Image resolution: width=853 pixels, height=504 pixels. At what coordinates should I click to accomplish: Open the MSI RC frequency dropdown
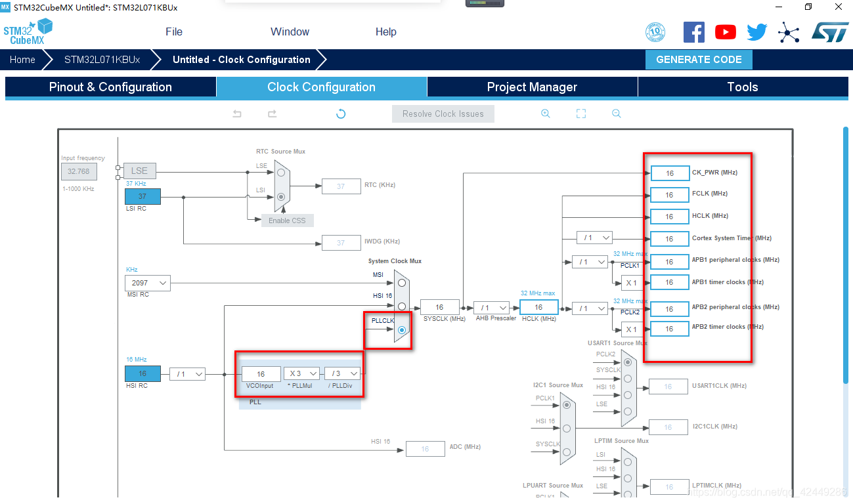coord(147,283)
